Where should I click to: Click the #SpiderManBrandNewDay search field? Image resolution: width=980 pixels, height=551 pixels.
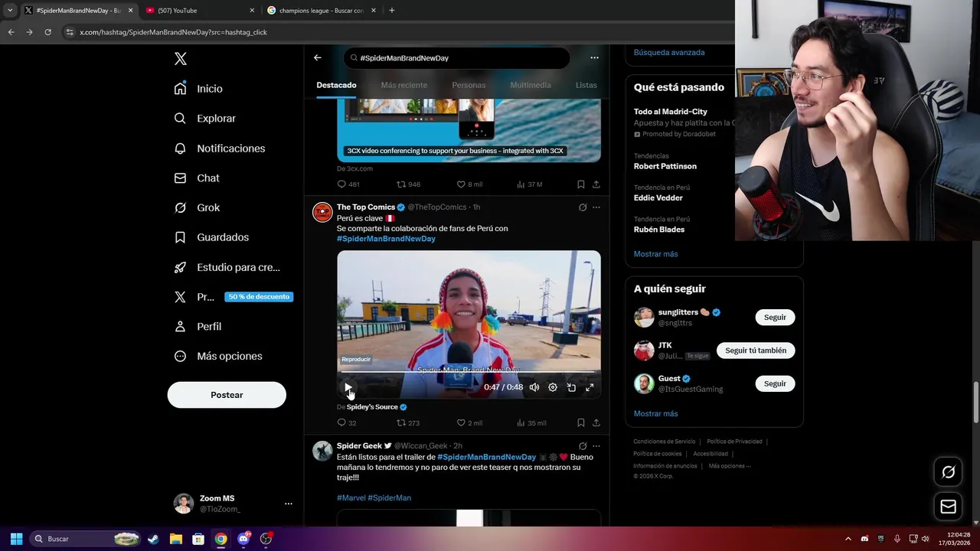456,58
